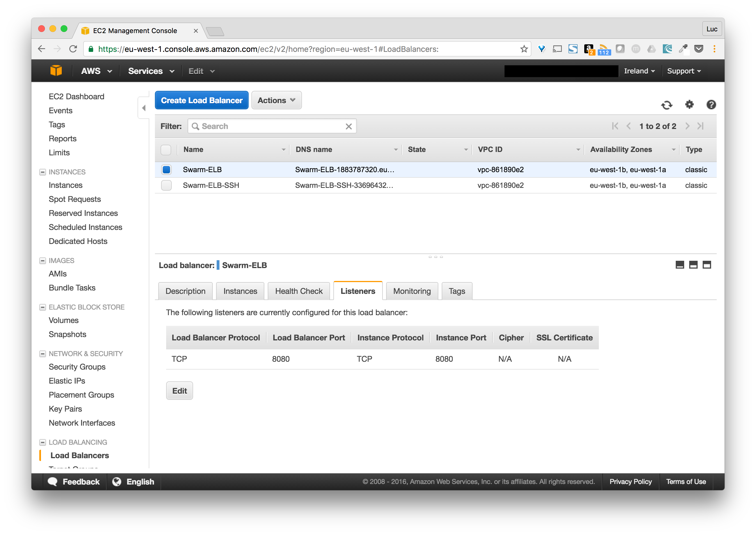Collapse the IMAGES sidebar section

coord(43,260)
